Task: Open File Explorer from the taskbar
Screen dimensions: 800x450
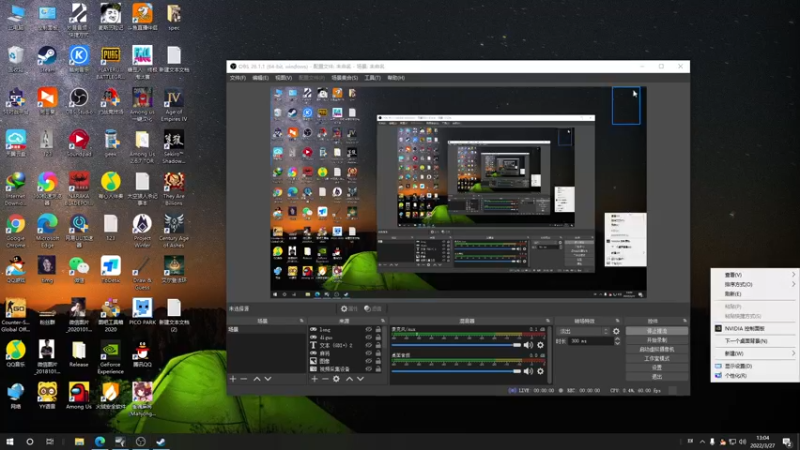Action: [79, 442]
